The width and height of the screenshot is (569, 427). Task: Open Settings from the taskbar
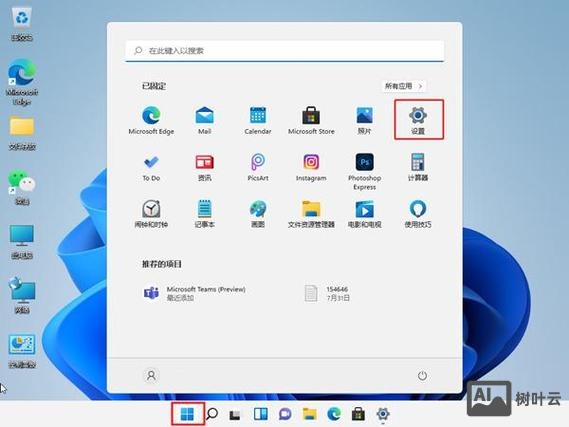click(383, 414)
